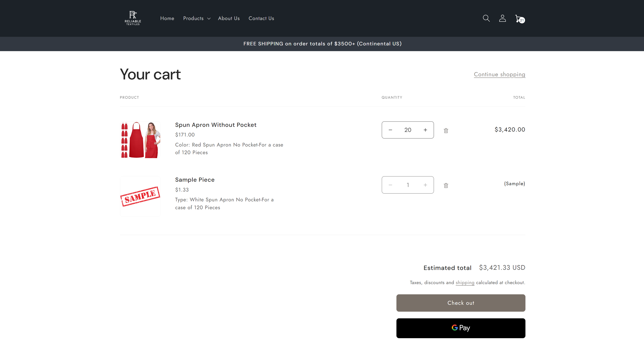Click the Reliable Textiles logo
Image resolution: width=644 pixels, height=348 pixels.
coord(133,18)
